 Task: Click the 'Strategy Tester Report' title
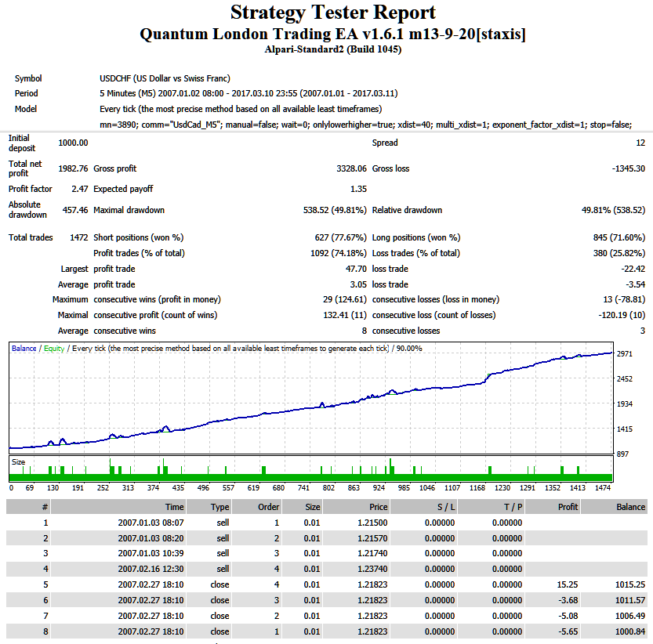click(332, 13)
